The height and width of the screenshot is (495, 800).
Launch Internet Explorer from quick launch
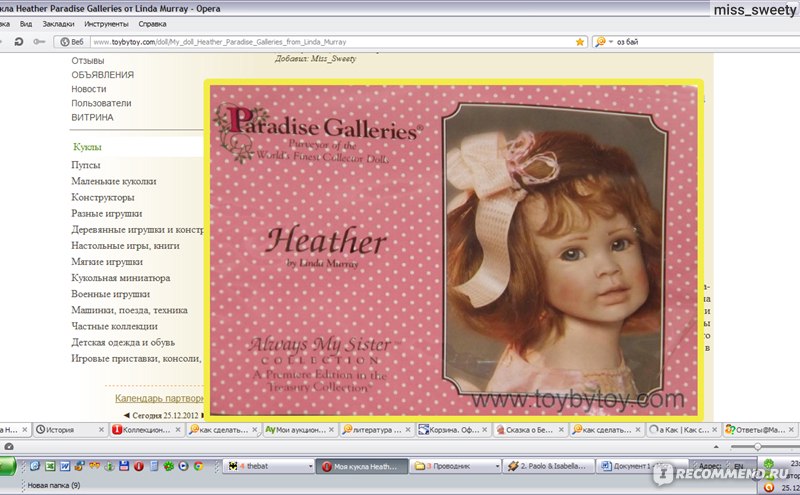coord(35,466)
